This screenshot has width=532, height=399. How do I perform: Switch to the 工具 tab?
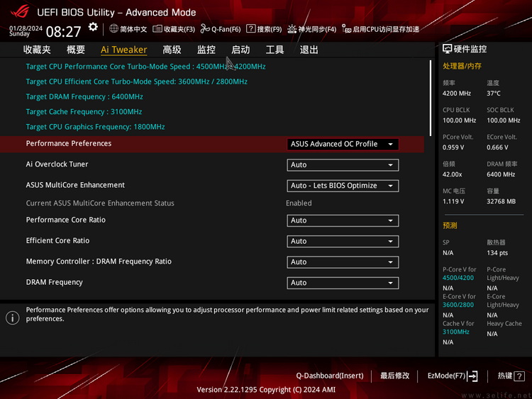275,50
